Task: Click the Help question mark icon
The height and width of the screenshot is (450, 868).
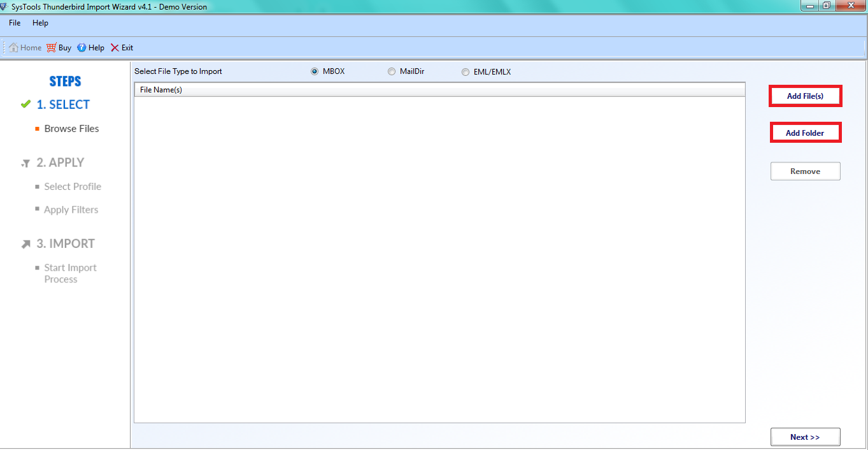Action: tap(82, 48)
